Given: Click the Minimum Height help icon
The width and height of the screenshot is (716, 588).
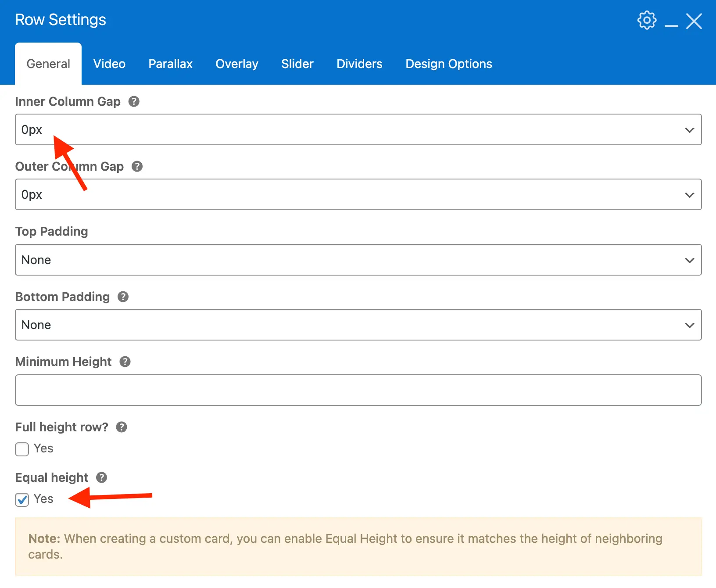Looking at the screenshot, I should 125,362.
